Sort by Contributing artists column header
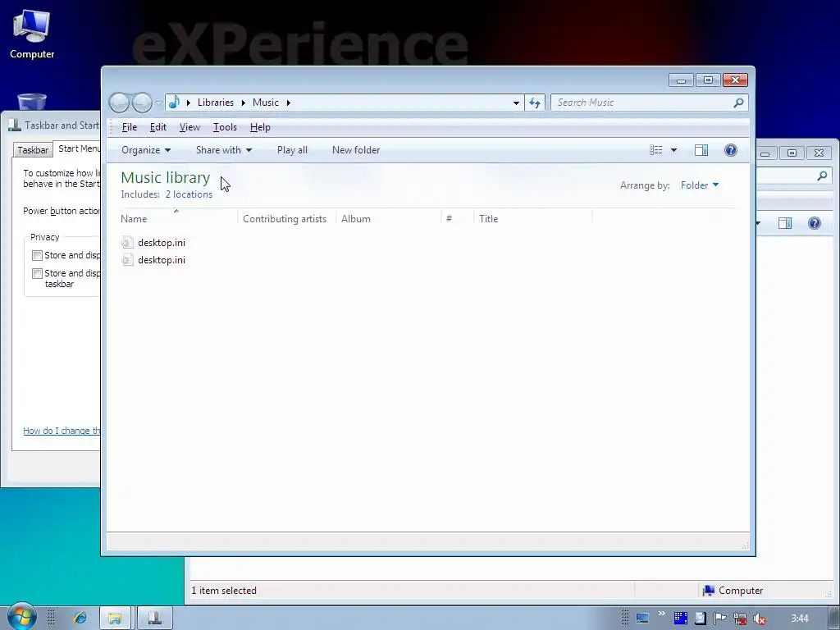This screenshot has width=840, height=630. coord(286,218)
